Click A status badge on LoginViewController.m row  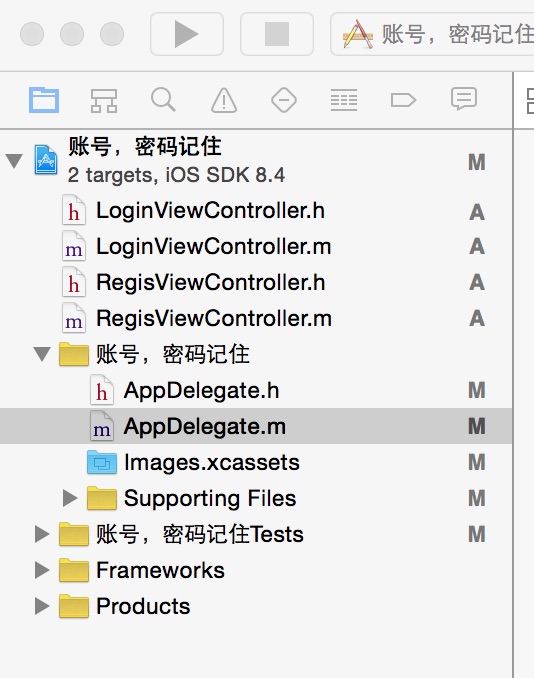click(x=477, y=246)
